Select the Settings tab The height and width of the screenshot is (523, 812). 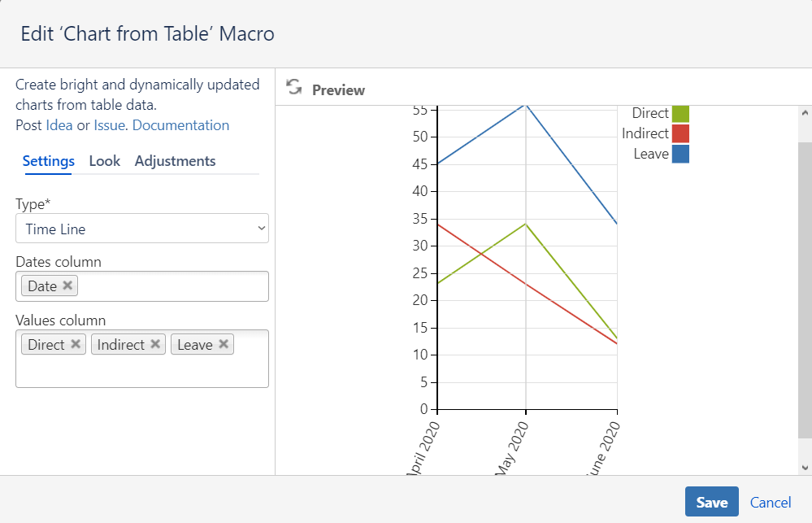point(47,160)
